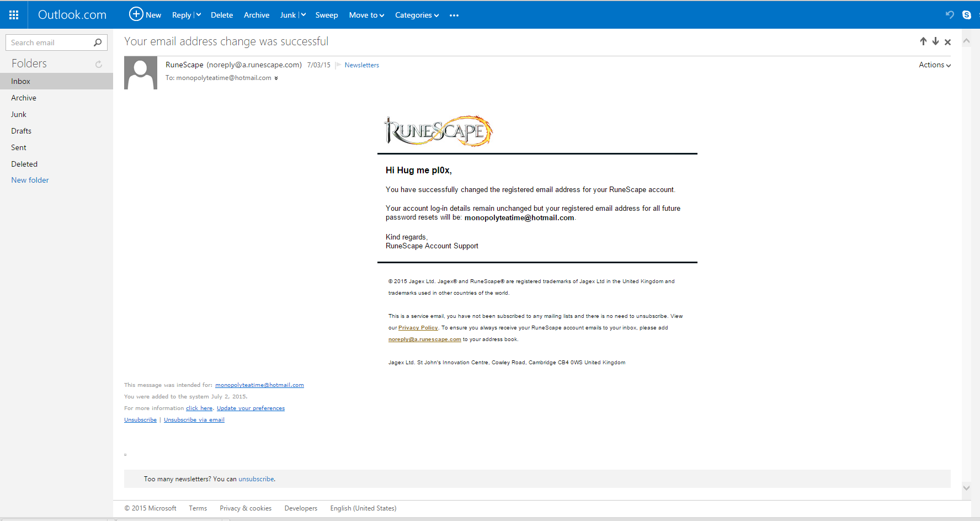Delete the current email
The image size is (980, 521).
(x=222, y=15)
